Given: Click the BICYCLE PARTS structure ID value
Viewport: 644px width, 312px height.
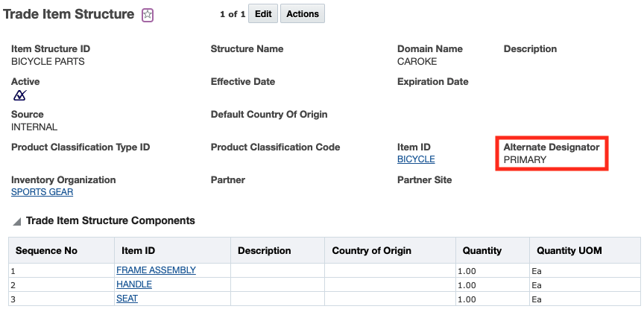Looking at the screenshot, I should (48, 61).
